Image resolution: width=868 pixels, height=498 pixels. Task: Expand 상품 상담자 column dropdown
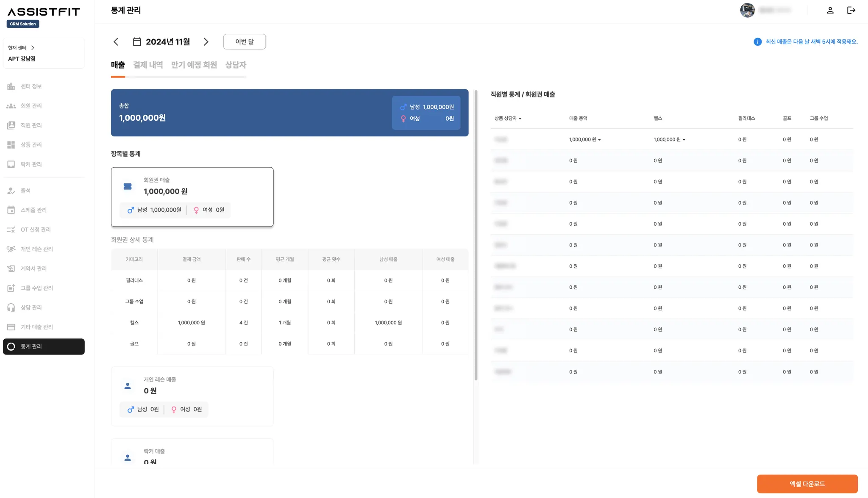click(x=520, y=119)
